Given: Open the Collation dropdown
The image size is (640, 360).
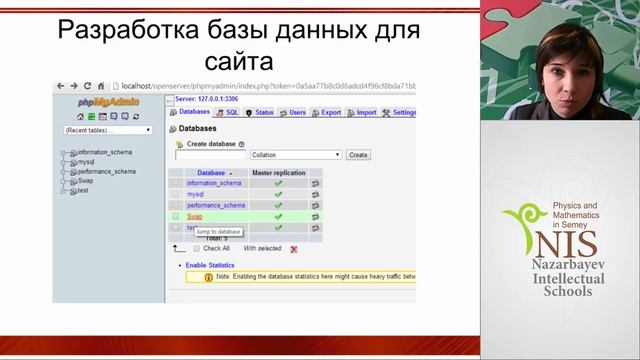Looking at the screenshot, I should pyautogui.click(x=296, y=155).
